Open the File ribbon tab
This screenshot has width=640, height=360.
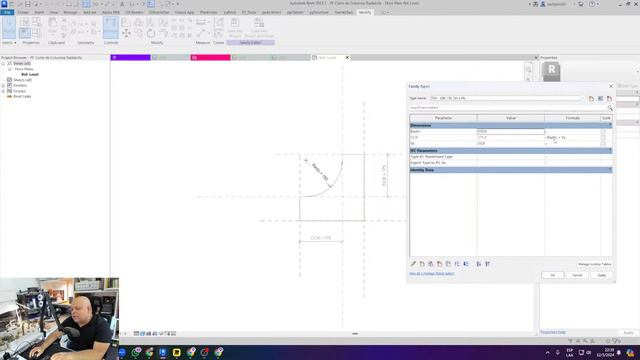click(x=7, y=12)
